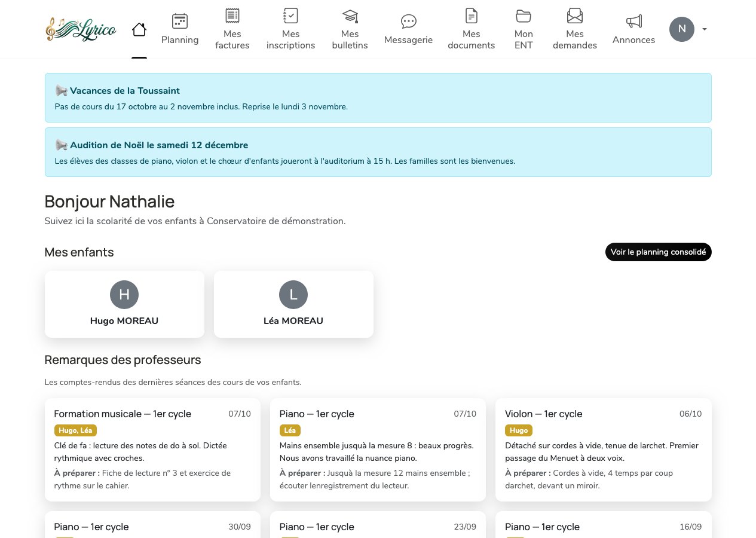Click Voir le planning consolidé button
The height and width of the screenshot is (538, 756).
click(x=659, y=252)
